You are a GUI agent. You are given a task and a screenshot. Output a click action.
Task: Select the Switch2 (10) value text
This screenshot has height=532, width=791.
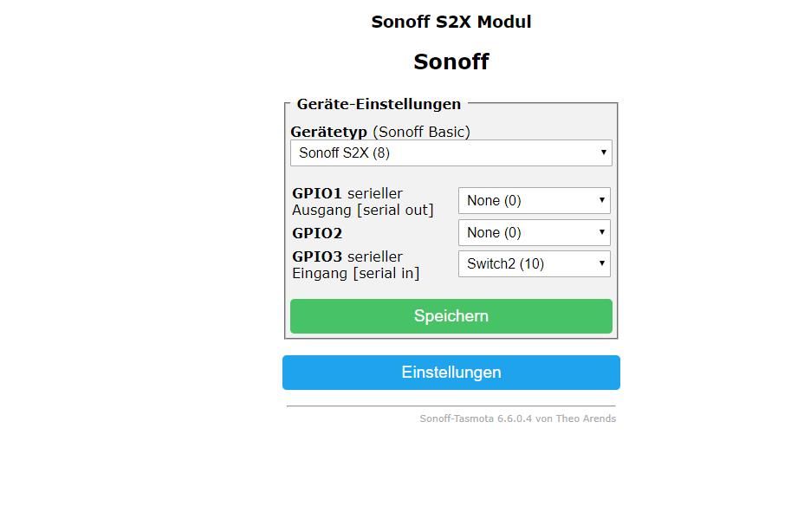pos(505,264)
